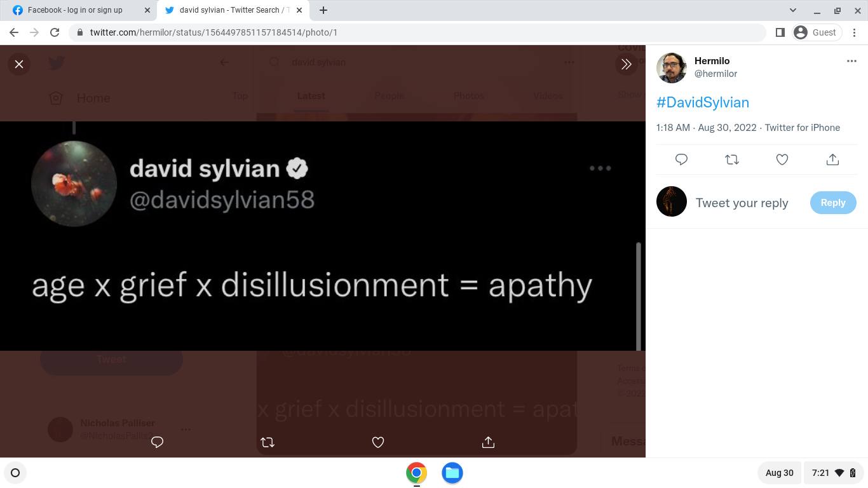This screenshot has width=868, height=488.
Task: Like the tweet via sidebar heart
Action: coord(782,159)
